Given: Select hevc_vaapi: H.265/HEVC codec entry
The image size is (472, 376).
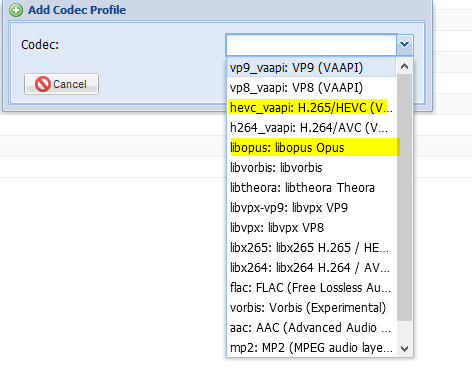Looking at the screenshot, I should [x=312, y=108].
